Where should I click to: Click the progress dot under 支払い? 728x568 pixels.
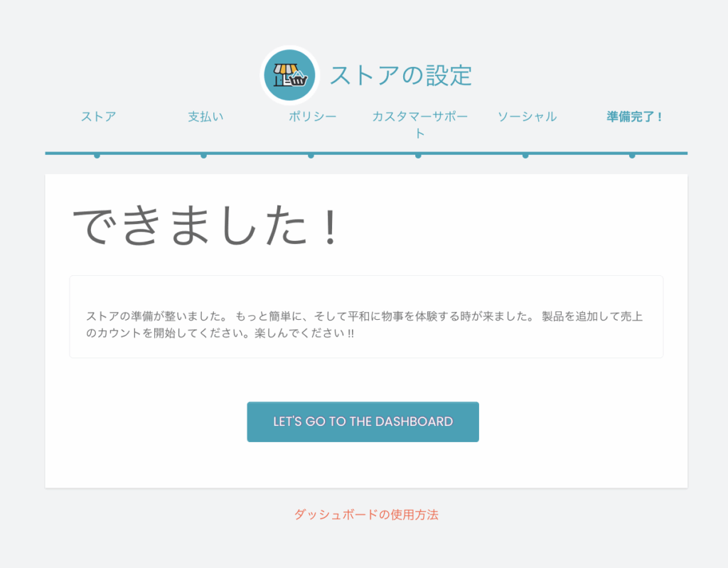(x=203, y=155)
